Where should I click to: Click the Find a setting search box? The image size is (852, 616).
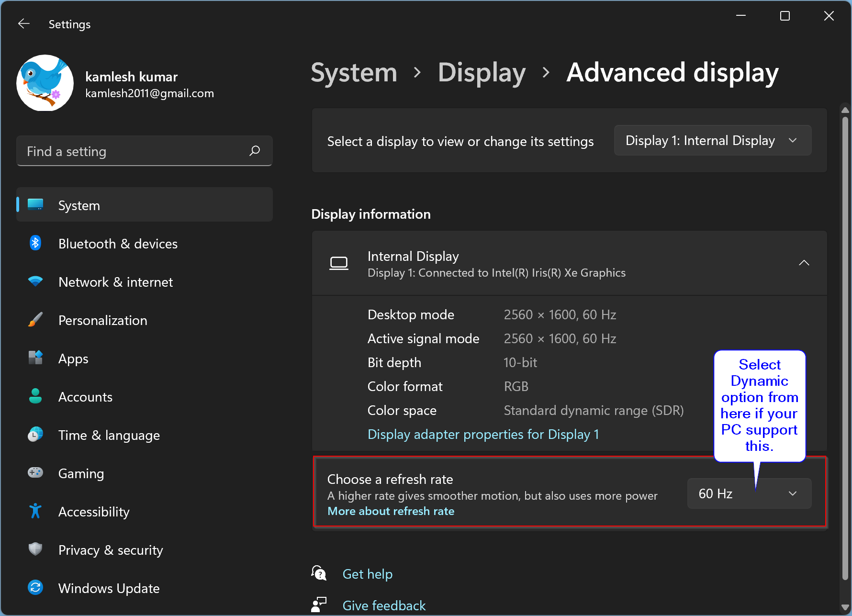coord(145,151)
